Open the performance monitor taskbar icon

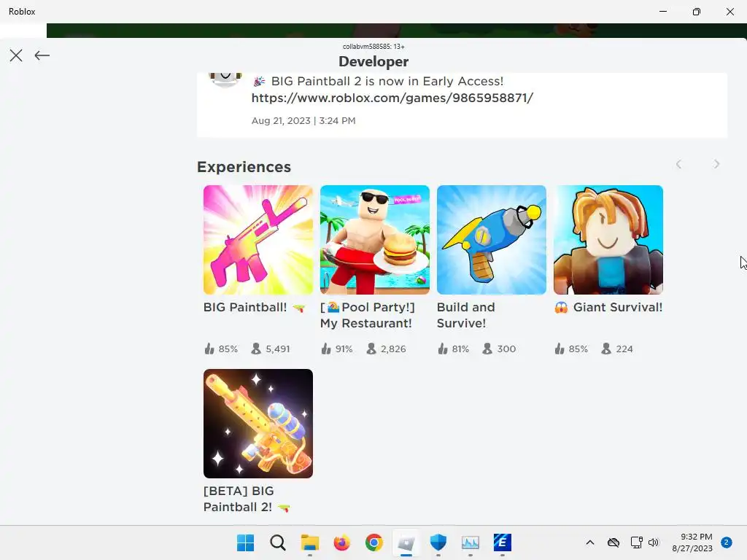(471, 542)
